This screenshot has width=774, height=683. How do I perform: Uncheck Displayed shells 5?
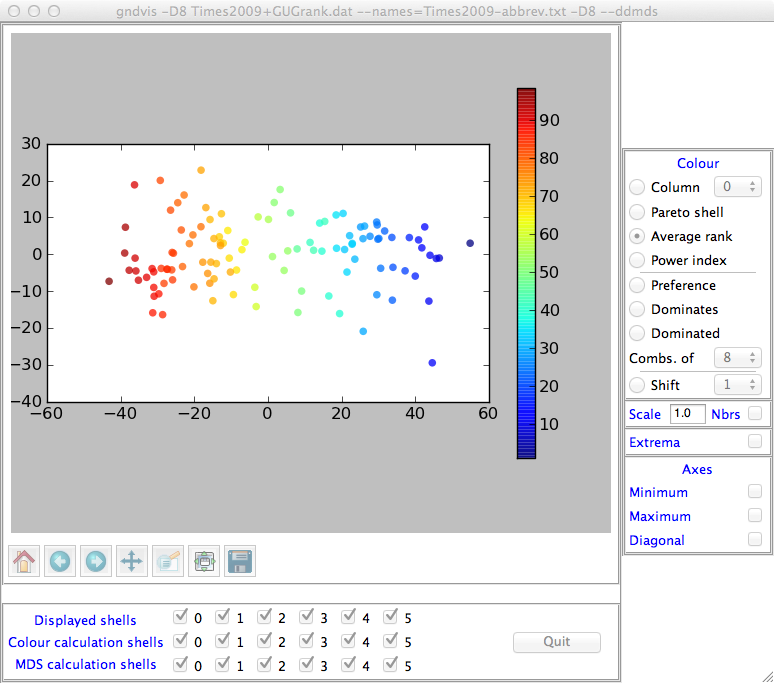coord(390,617)
